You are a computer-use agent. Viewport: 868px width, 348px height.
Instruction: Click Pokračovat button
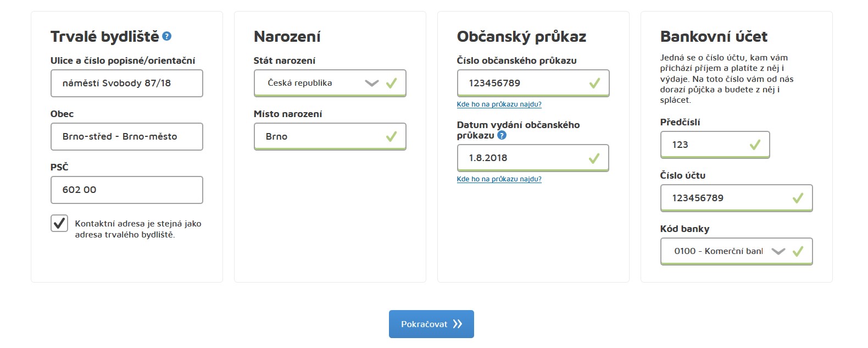pos(431,324)
